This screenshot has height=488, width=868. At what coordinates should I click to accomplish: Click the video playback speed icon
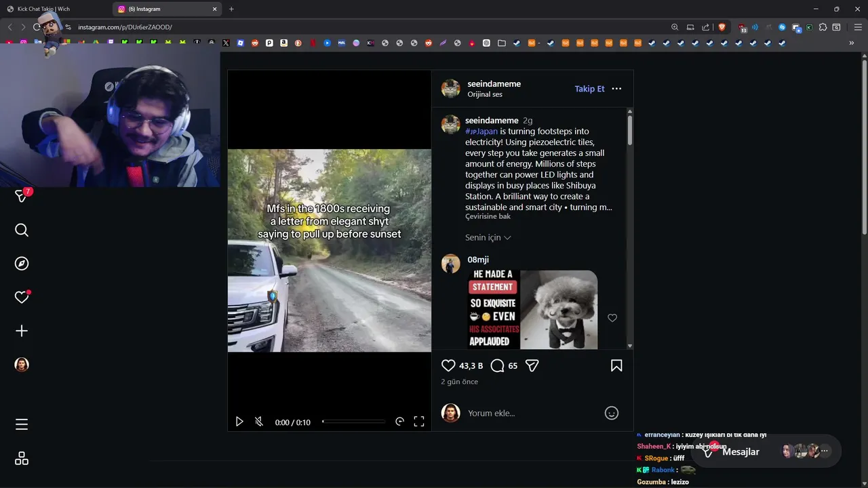[399, 422]
